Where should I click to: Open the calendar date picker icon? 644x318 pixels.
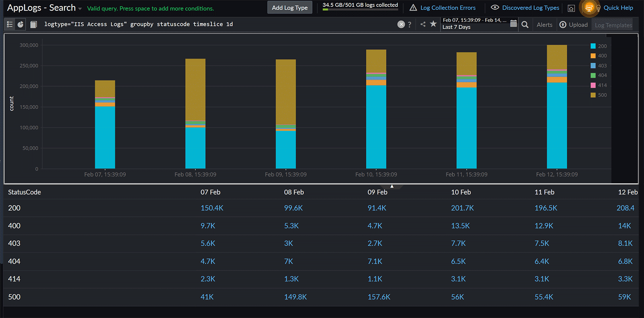[513, 24]
